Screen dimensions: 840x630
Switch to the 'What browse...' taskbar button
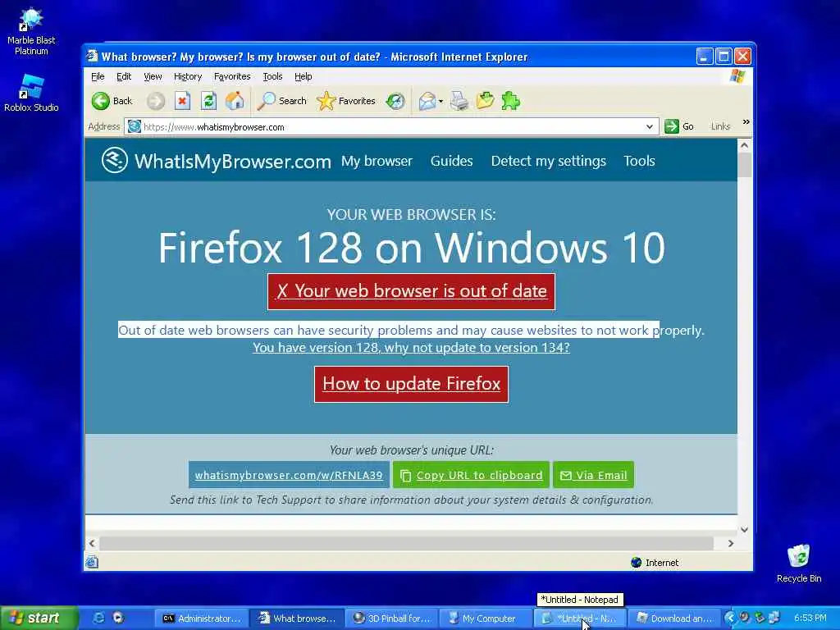coord(297,619)
